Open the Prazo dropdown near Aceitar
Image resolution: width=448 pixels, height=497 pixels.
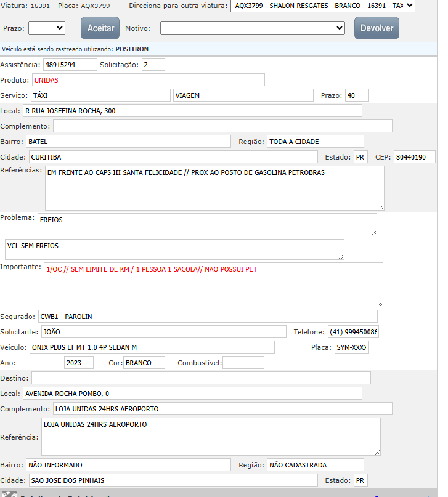coord(47,28)
